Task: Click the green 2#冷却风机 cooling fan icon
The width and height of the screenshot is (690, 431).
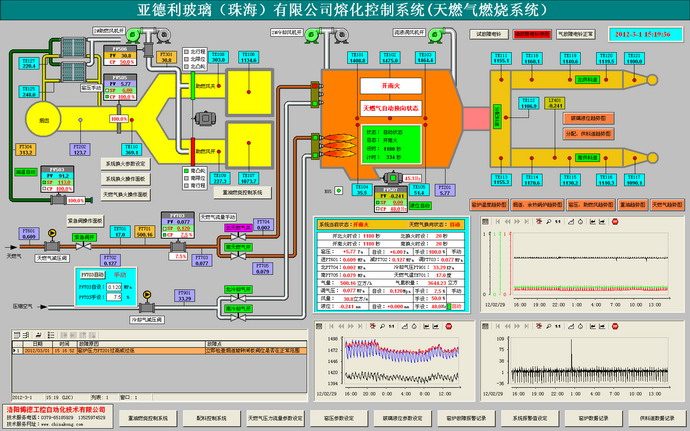Action: pyautogui.click(x=312, y=35)
